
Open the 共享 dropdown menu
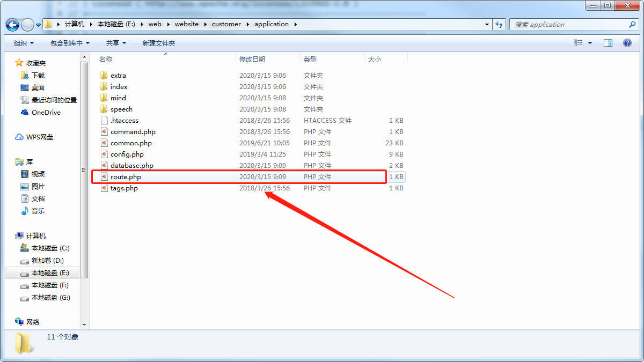click(116, 43)
